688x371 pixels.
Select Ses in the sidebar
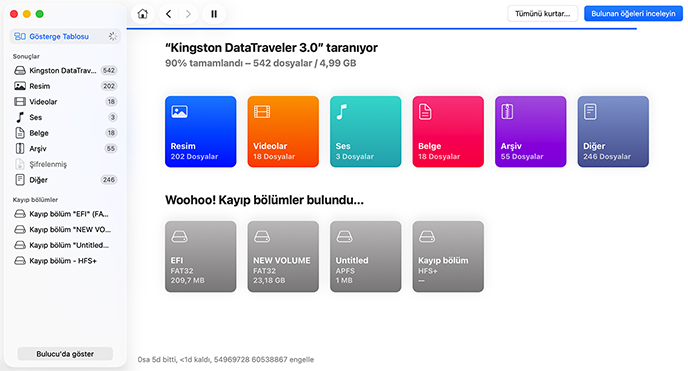65,117
